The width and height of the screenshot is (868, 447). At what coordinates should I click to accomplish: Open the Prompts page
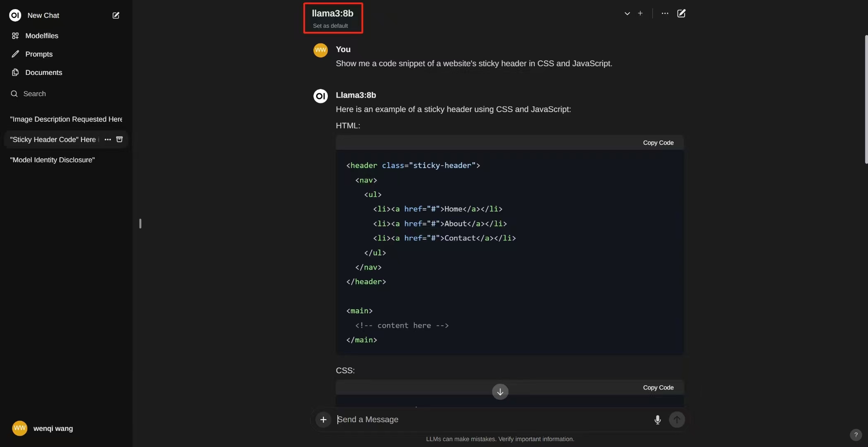(x=39, y=54)
